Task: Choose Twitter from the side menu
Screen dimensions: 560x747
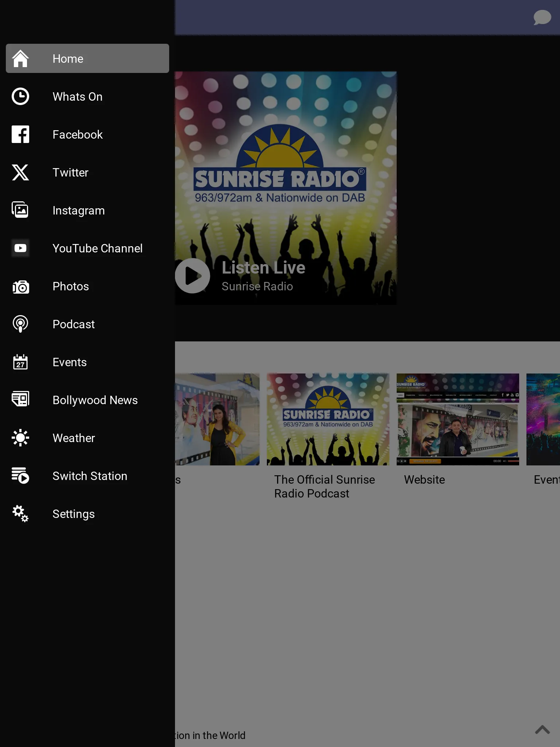Action: (87, 173)
